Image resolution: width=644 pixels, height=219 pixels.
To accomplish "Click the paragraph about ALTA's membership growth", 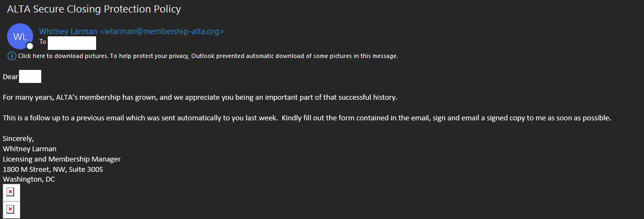I will tap(200, 98).
